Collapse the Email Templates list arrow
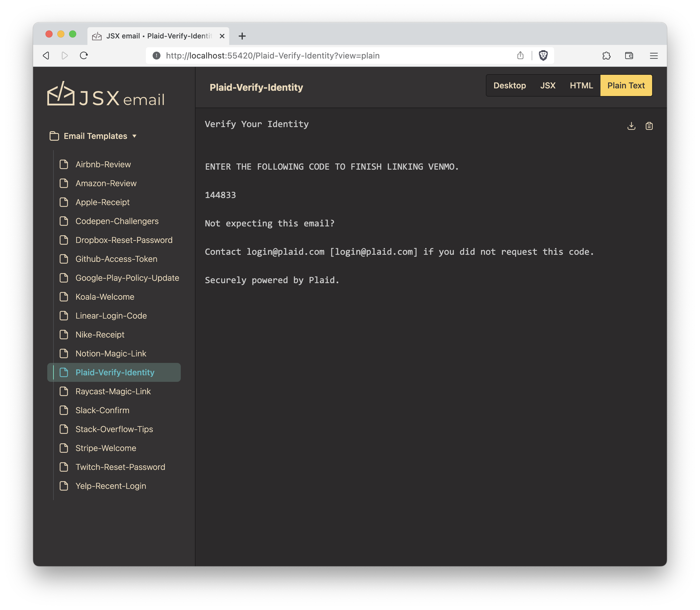700x610 pixels. click(x=134, y=136)
